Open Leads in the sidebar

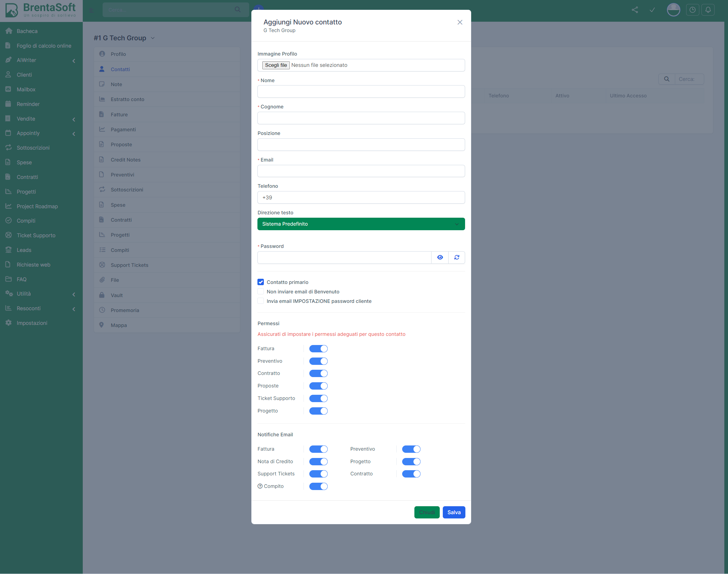tap(24, 250)
